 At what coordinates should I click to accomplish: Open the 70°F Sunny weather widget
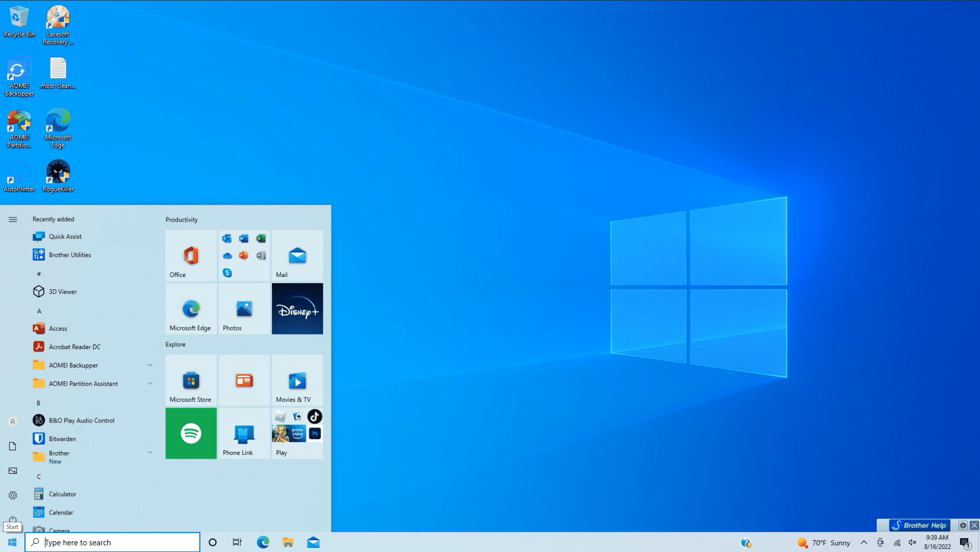[824, 543]
